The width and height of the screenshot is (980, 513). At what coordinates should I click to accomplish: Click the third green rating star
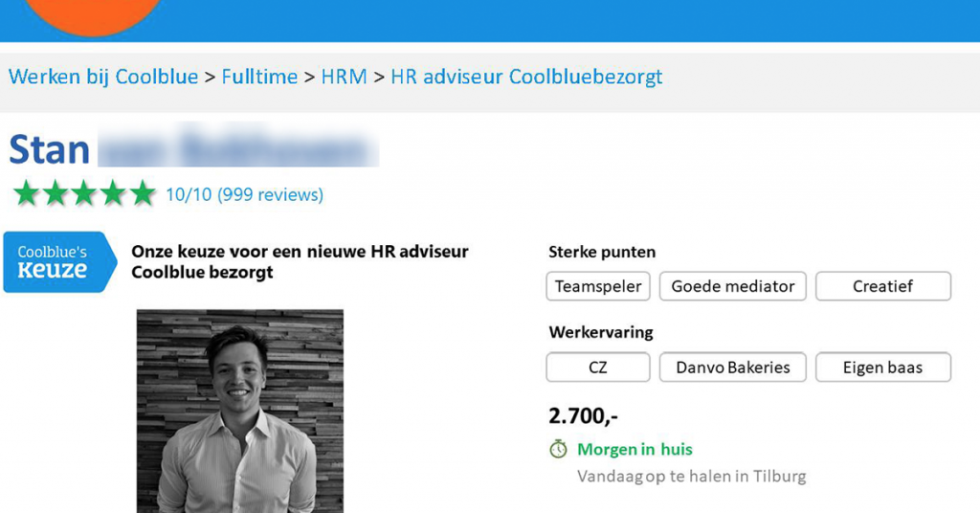(x=84, y=194)
